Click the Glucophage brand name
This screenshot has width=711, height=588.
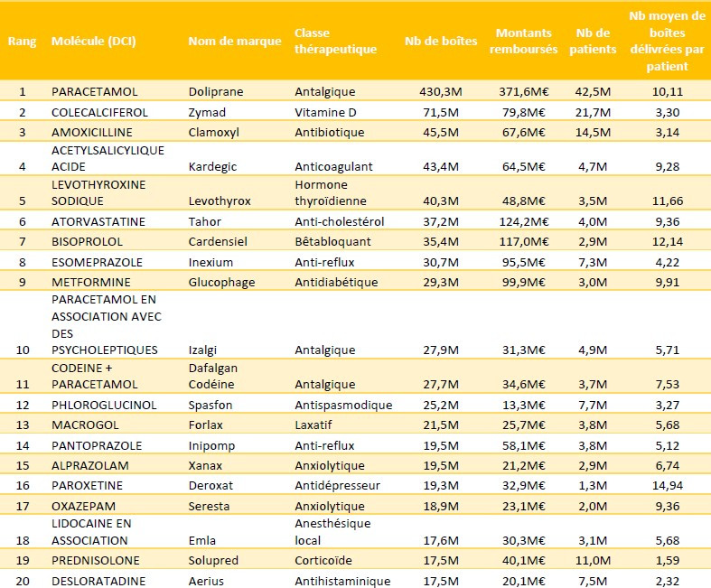(221, 282)
